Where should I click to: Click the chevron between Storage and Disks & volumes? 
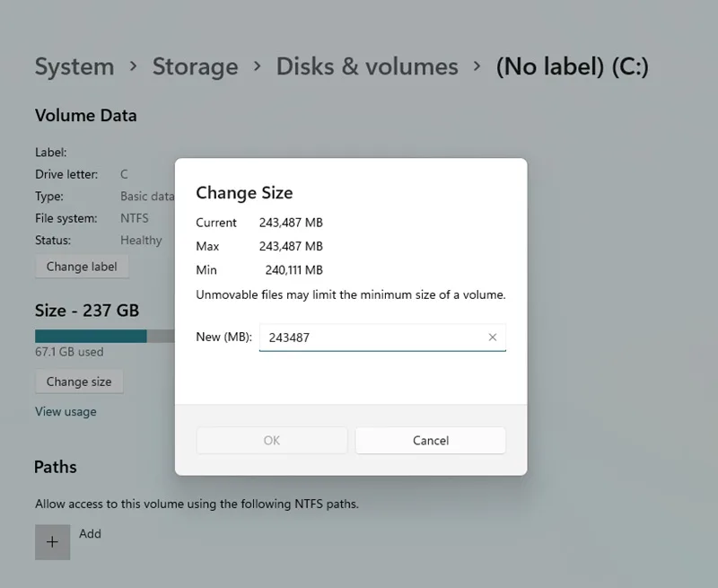[258, 66]
